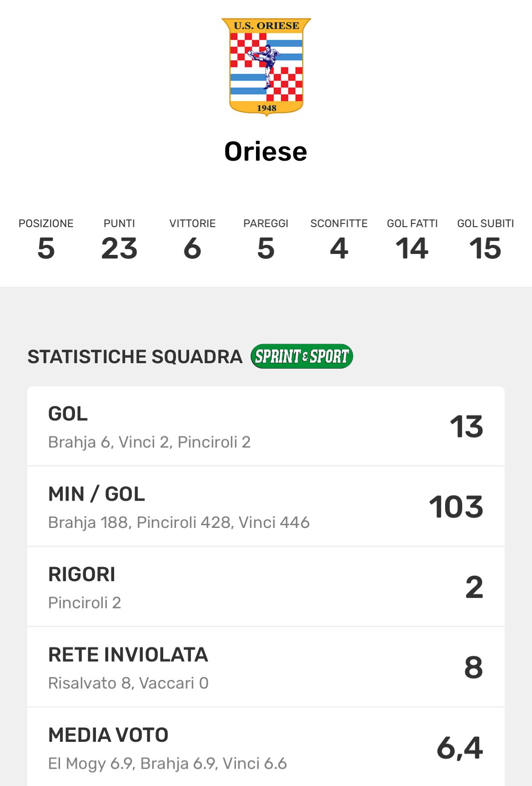Open the MIN / GOL statistics row
The image size is (532, 786).
(266, 507)
